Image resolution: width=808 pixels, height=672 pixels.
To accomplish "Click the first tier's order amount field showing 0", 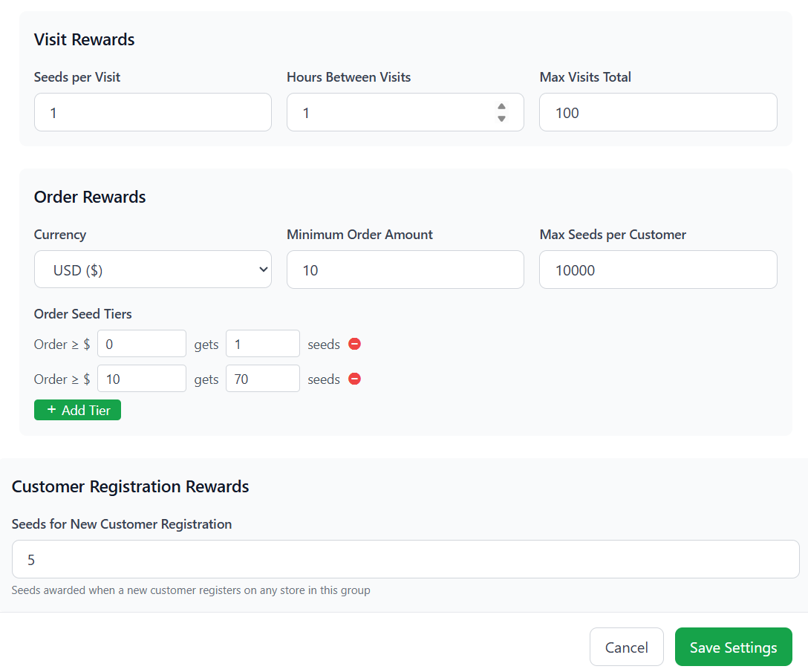I will coord(141,344).
